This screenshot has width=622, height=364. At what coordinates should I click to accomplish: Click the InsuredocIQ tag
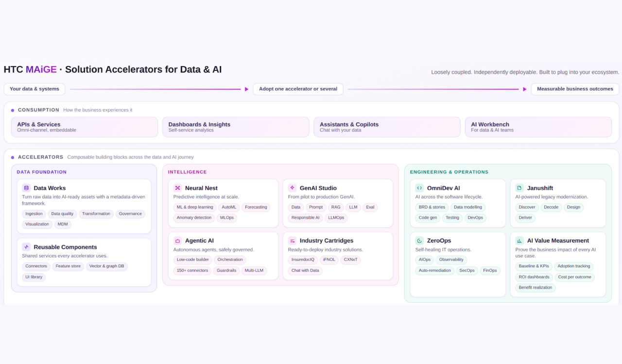(303, 260)
